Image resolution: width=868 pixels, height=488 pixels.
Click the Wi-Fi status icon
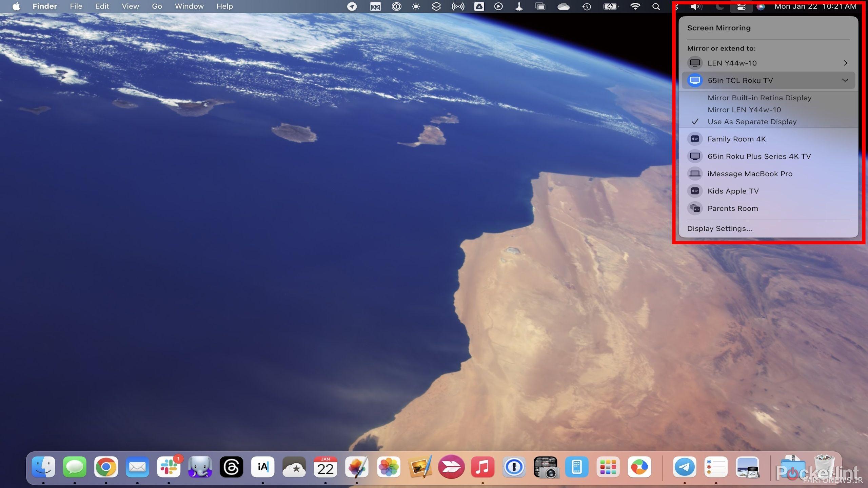635,6
